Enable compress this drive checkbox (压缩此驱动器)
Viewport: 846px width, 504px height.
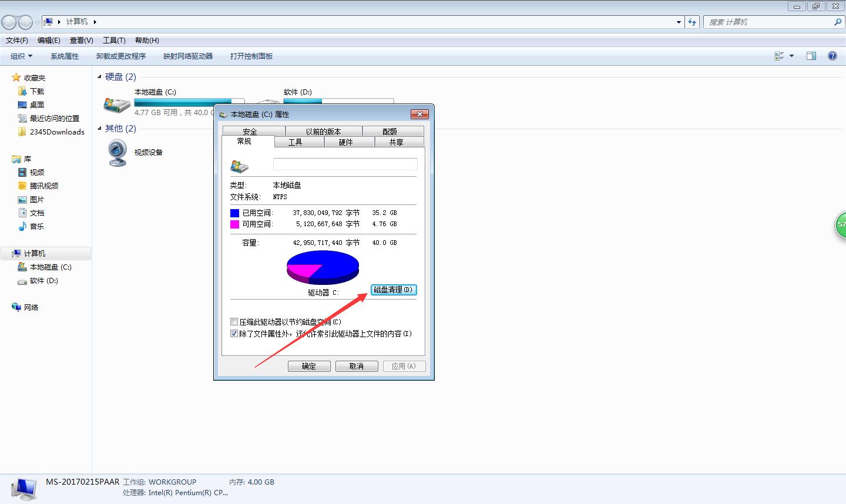(x=234, y=322)
